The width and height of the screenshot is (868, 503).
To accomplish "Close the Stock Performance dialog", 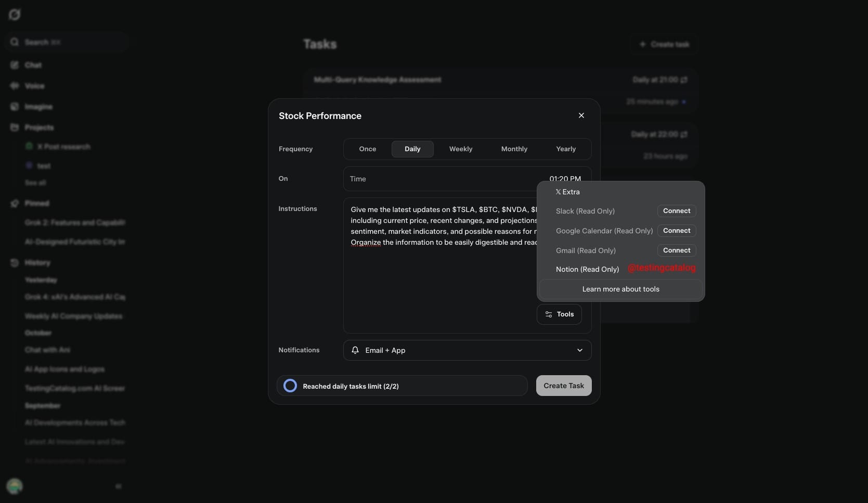I will click(581, 115).
